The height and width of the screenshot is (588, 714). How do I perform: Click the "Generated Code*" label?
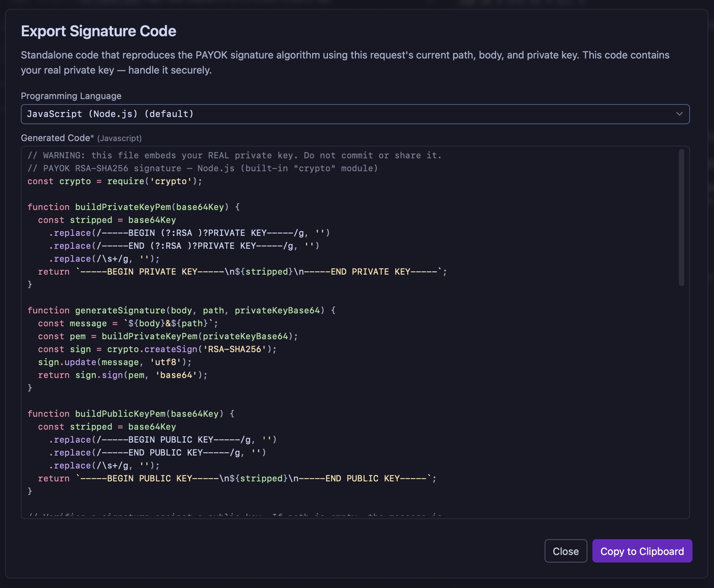click(57, 138)
